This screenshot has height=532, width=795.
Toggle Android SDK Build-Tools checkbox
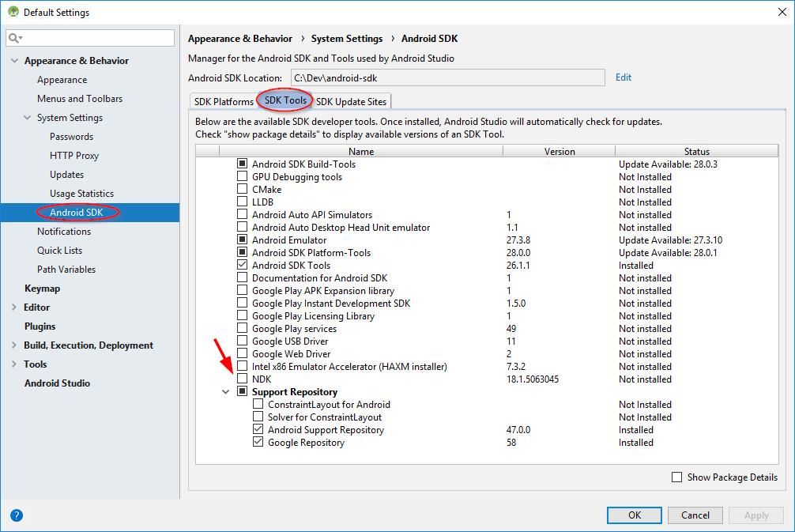pyautogui.click(x=242, y=164)
